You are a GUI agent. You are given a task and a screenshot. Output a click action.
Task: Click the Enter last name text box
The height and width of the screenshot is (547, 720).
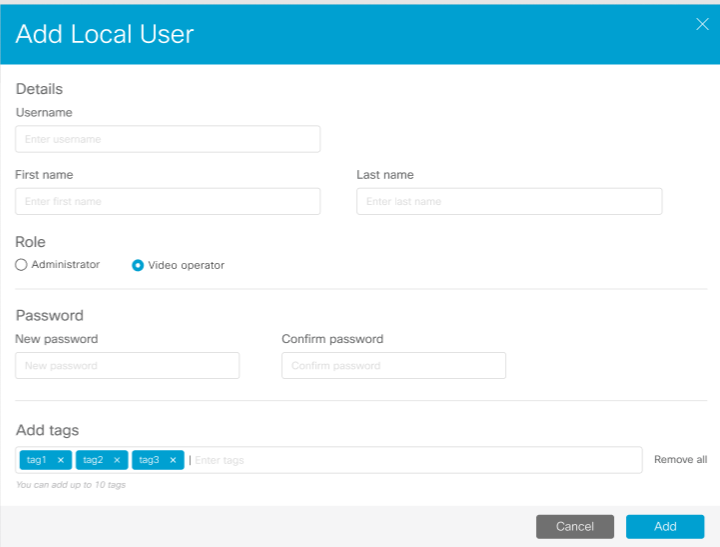(509, 201)
